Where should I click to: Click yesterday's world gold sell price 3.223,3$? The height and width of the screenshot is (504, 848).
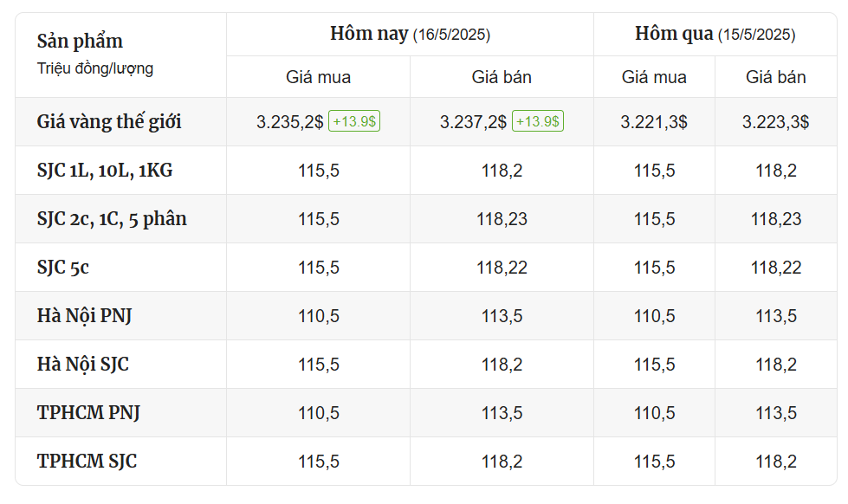pyautogui.click(x=775, y=122)
